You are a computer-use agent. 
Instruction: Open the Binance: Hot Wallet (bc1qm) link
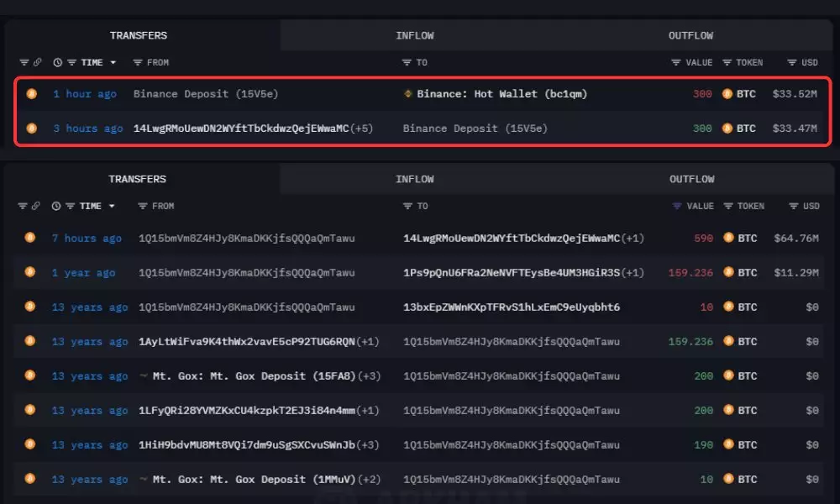pos(502,94)
